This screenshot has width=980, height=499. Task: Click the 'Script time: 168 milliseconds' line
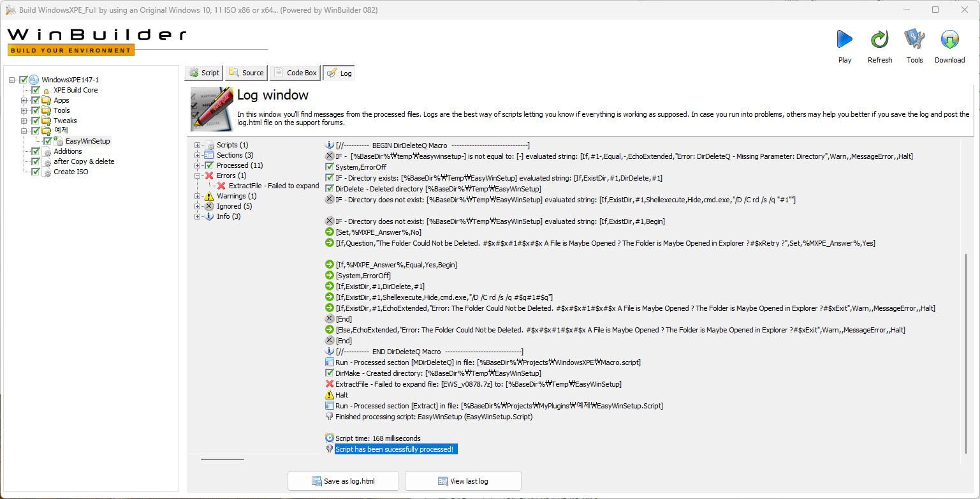point(378,438)
